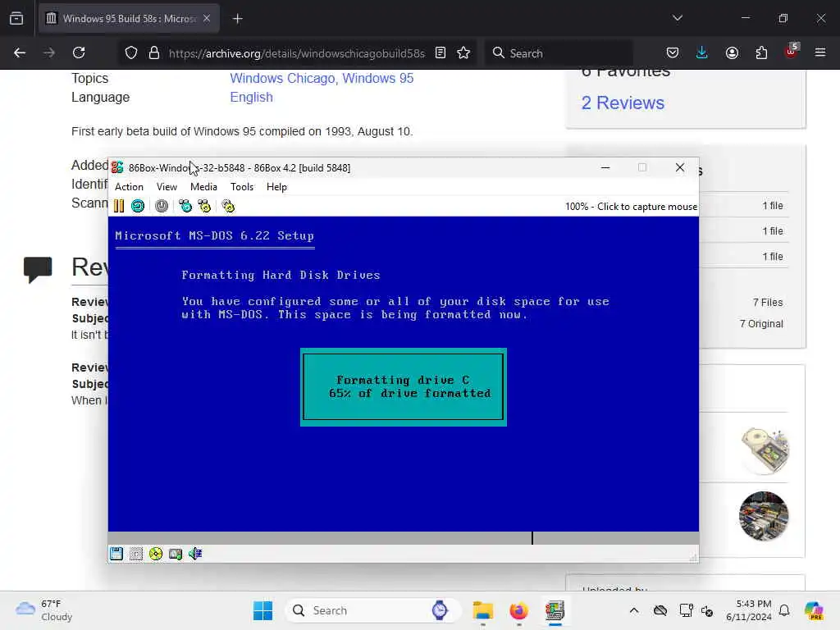Click the 7 Files link
The image size is (840, 630).
click(x=767, y=302)
